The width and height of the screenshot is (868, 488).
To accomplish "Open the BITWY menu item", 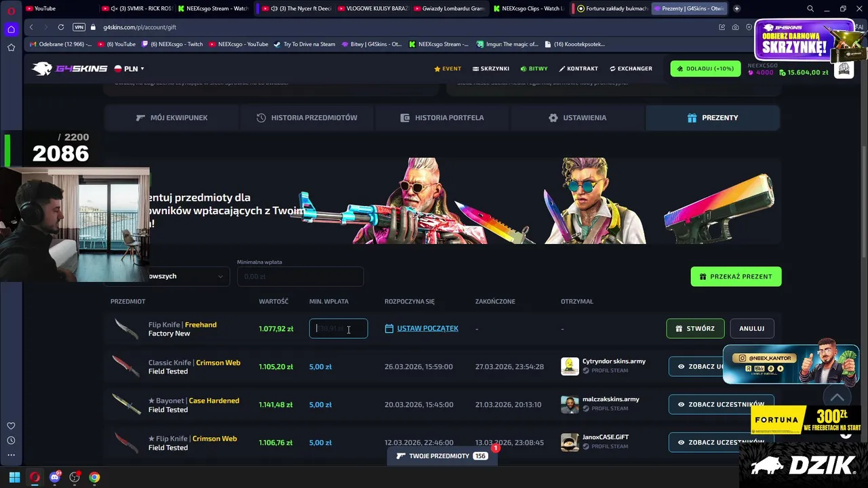I will point(534,68).
